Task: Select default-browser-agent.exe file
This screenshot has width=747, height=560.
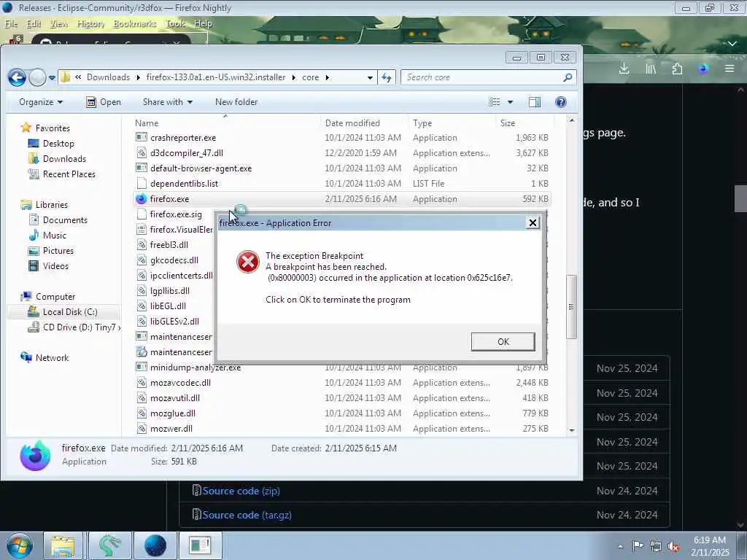Action: click(201, 168)
